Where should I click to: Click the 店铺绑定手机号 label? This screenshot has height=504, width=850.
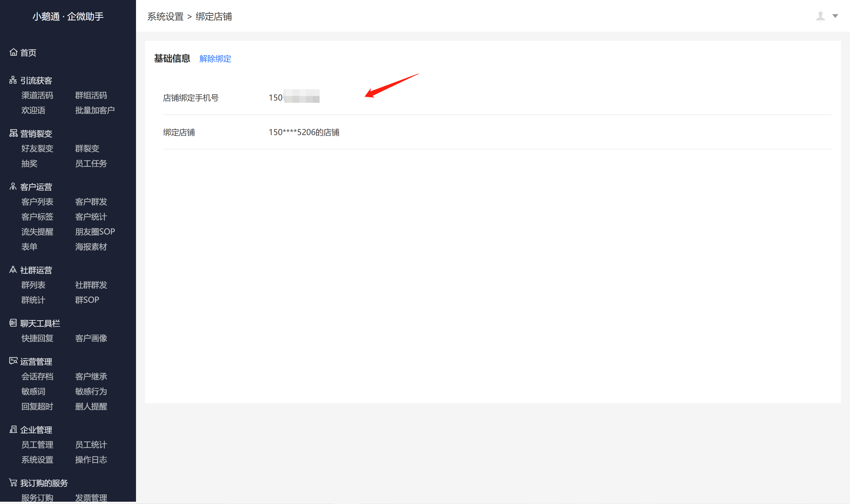(191, 98)
